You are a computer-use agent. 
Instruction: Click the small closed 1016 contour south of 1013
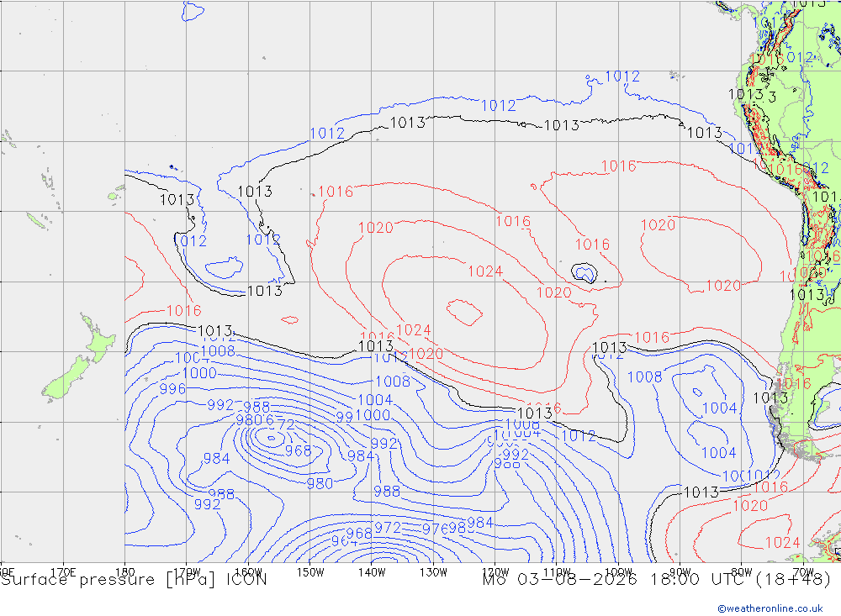coord(289,319)
